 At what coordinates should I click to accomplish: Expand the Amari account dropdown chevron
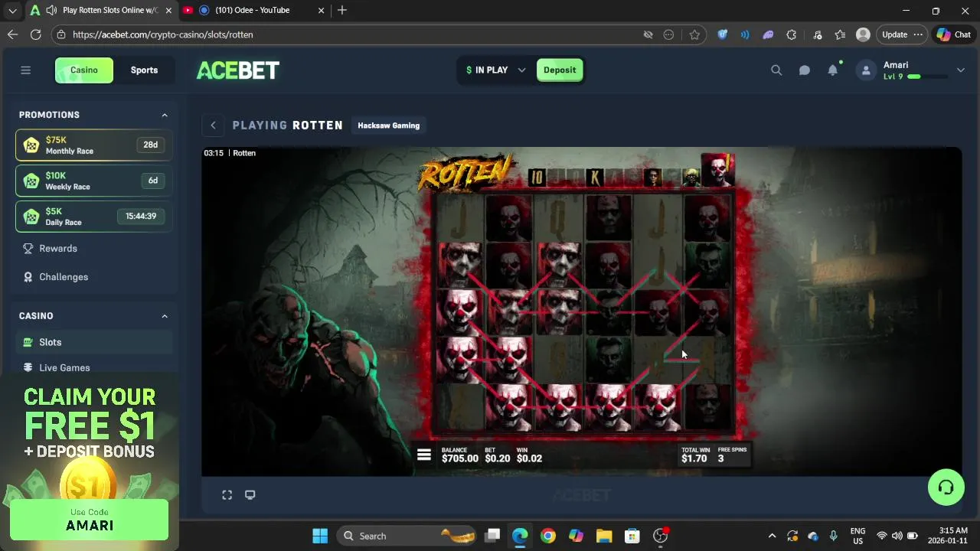coord(961,70)
